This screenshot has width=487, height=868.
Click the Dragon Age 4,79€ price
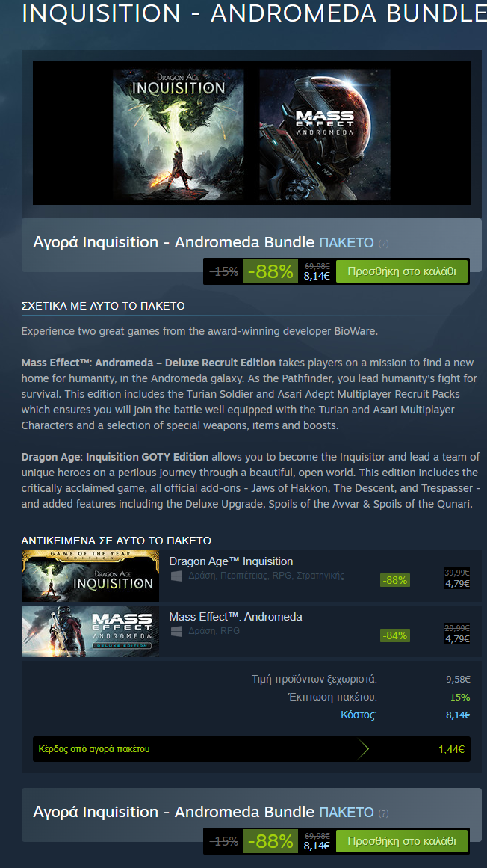(458, 583)
